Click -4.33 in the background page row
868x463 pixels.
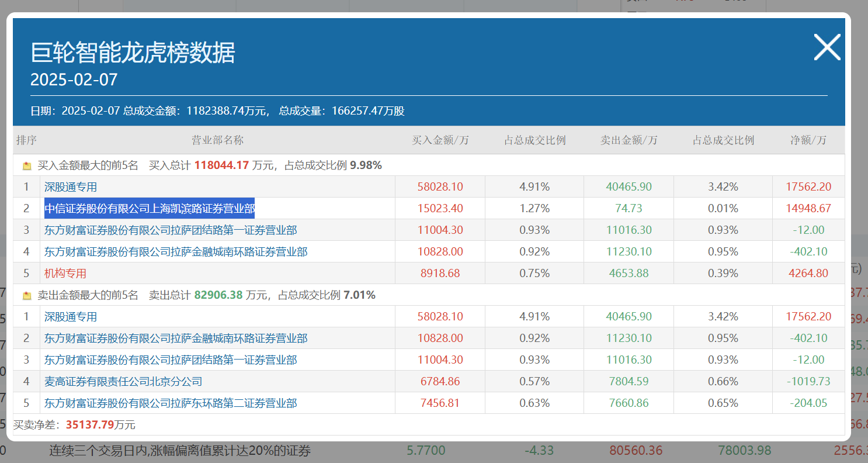click(x=540, y=451)
